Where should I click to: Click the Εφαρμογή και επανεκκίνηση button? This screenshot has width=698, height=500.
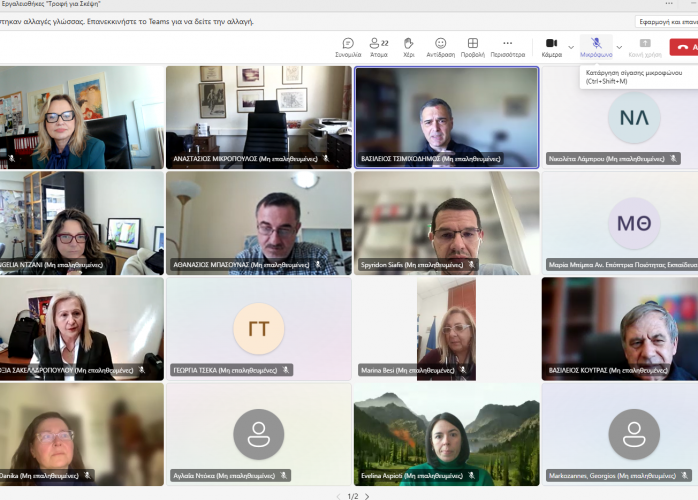click(x=667, y=21)
